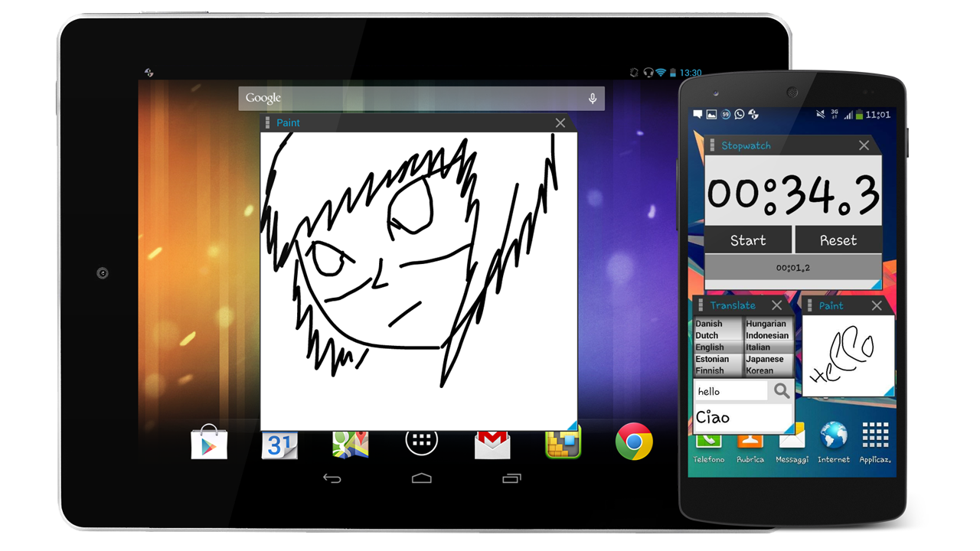This screenshot has width=980, height=551.
Task: Tap the microphone icon in Google search bar
Action: coord(592,99)
